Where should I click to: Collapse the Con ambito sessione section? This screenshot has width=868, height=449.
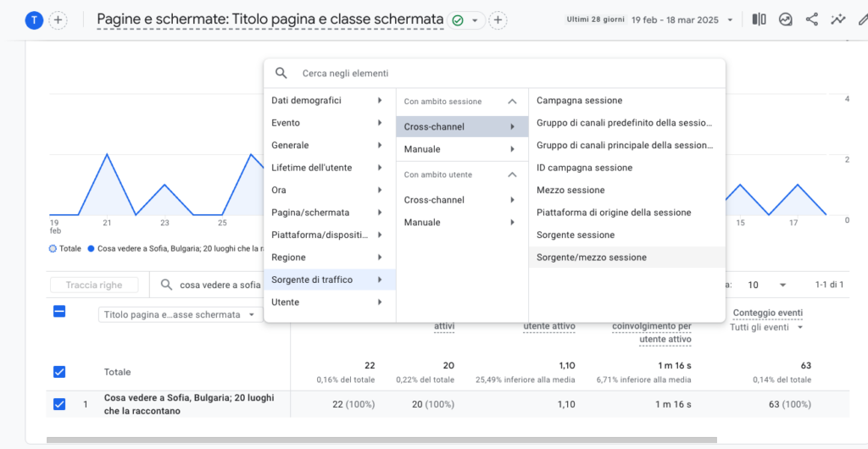512,102
